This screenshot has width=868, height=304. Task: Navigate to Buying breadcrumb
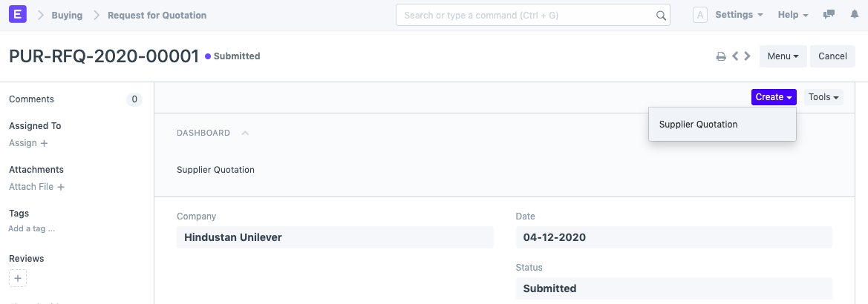[x=67, y=15]
